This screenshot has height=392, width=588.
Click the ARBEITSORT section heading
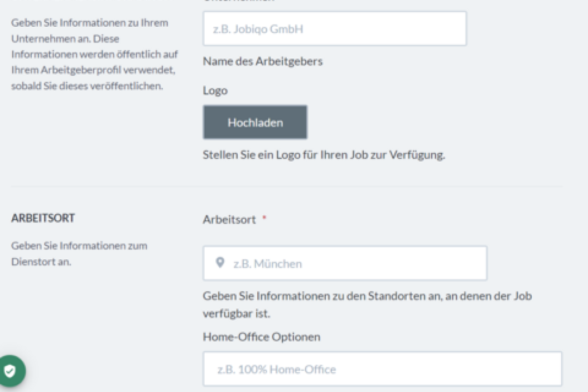(43, 218)
